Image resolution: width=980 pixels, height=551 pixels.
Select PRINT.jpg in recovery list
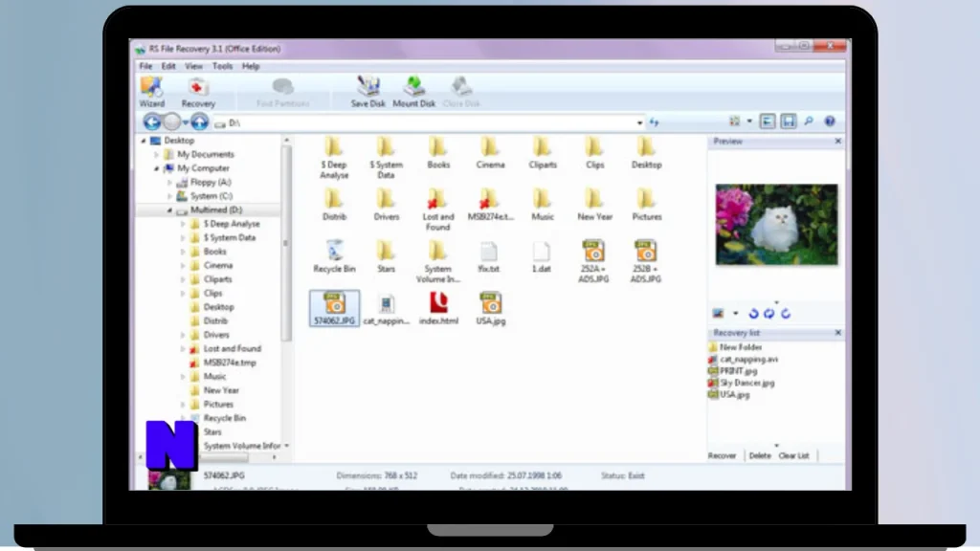(738, 371)
